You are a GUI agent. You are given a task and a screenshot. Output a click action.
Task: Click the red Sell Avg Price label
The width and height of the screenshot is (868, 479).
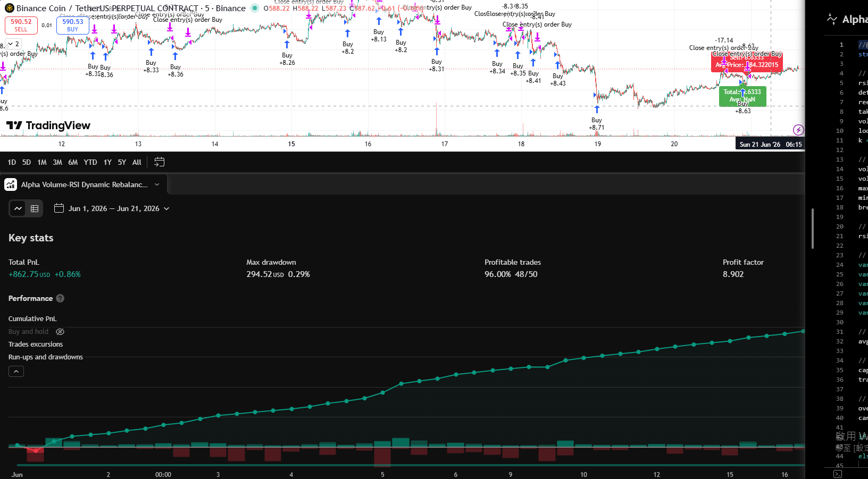[747, 62]
